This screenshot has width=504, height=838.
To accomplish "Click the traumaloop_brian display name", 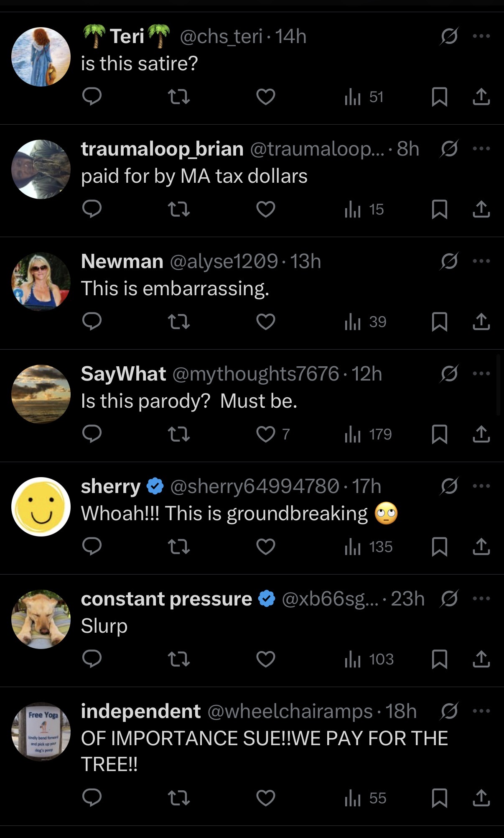I will pos(162,149).
